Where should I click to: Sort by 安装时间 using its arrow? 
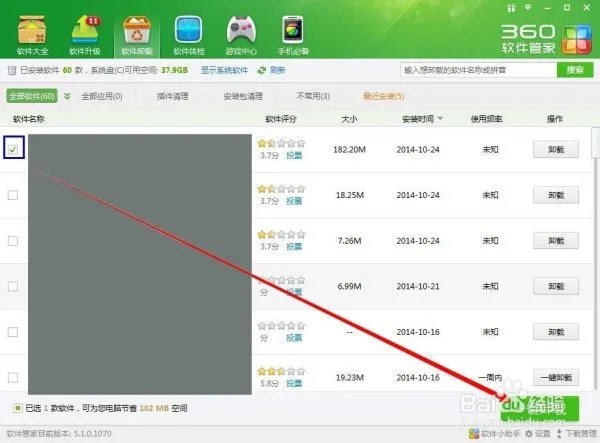click(x=440, y=119)
